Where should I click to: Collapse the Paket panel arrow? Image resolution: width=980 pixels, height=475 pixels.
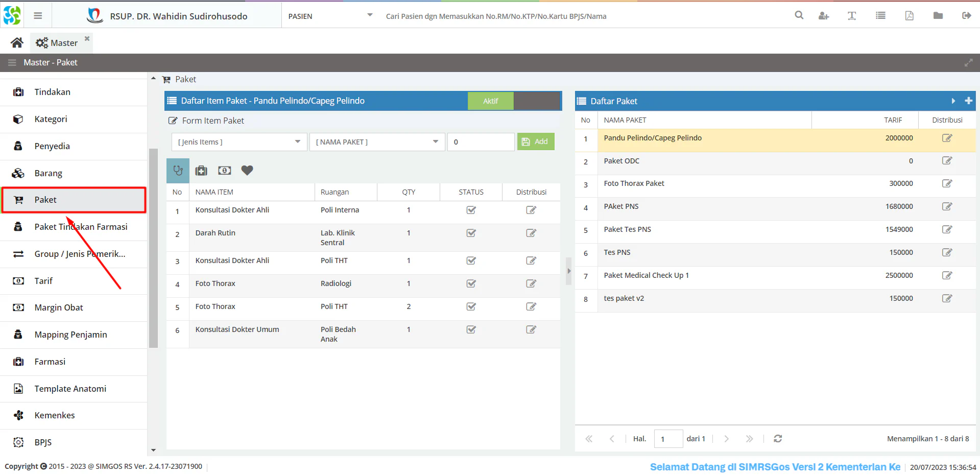tap(153, 79)
